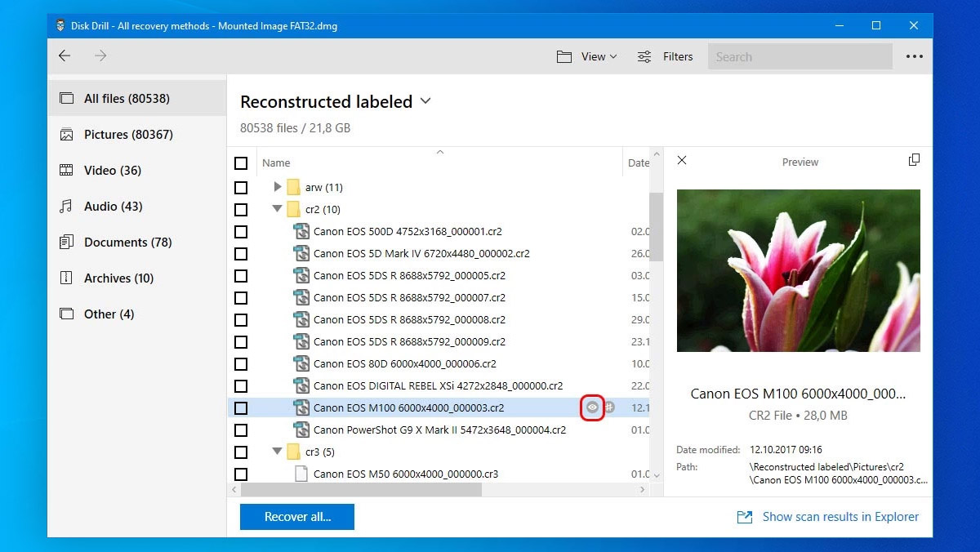Screen dimensions: 980x552
Task: Select Other (4) category
Action: coord(136,314)
